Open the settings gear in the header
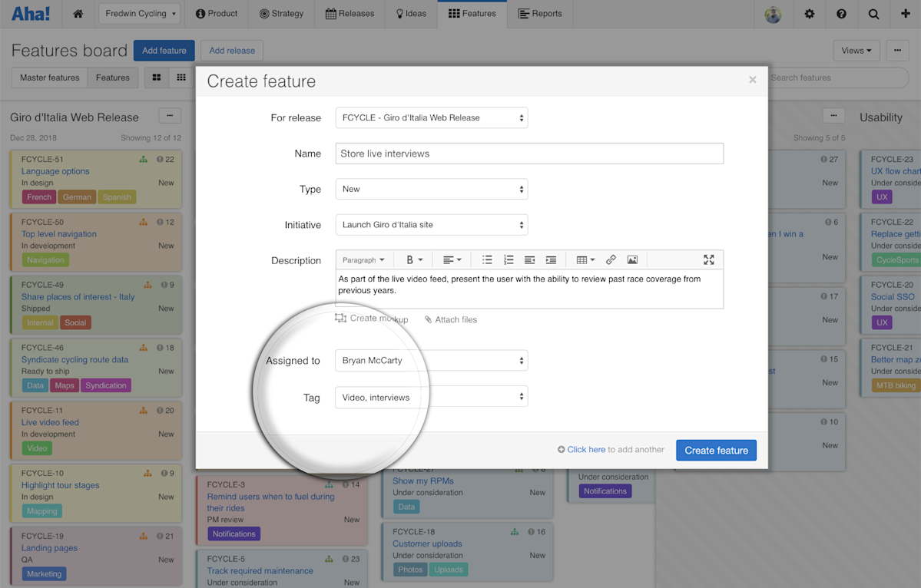This screenshot has height=588, width=921. point(809,14)
